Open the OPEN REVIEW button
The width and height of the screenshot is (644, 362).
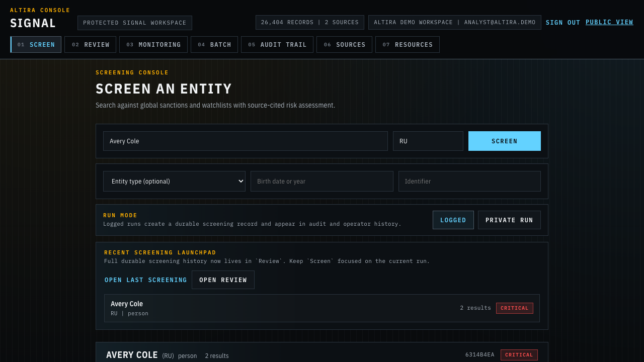pyautogui.click(x=223, y=280)
